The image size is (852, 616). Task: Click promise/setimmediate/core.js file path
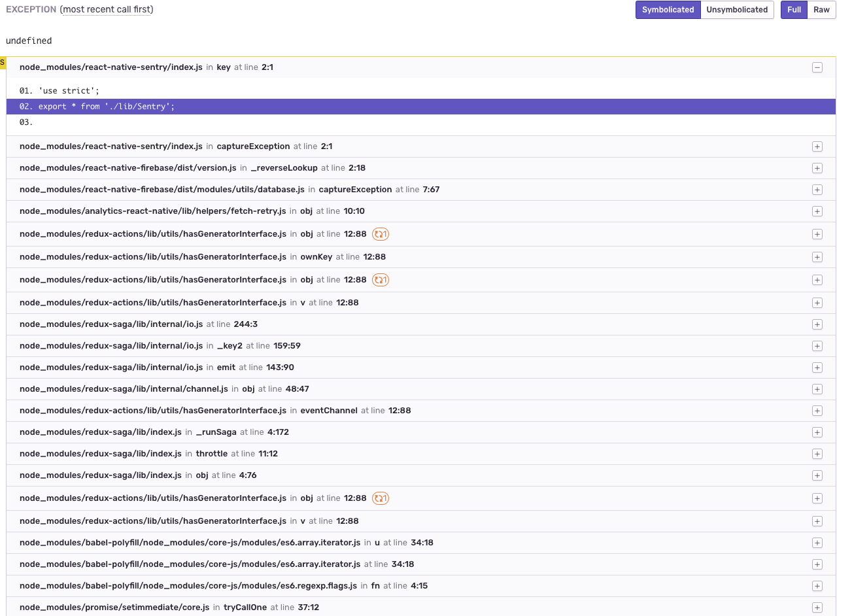coord(114,607)
